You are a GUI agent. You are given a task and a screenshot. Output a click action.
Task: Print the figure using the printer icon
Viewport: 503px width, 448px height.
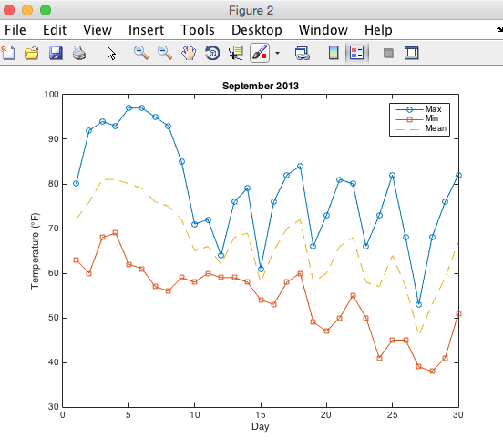pos(79,53)
